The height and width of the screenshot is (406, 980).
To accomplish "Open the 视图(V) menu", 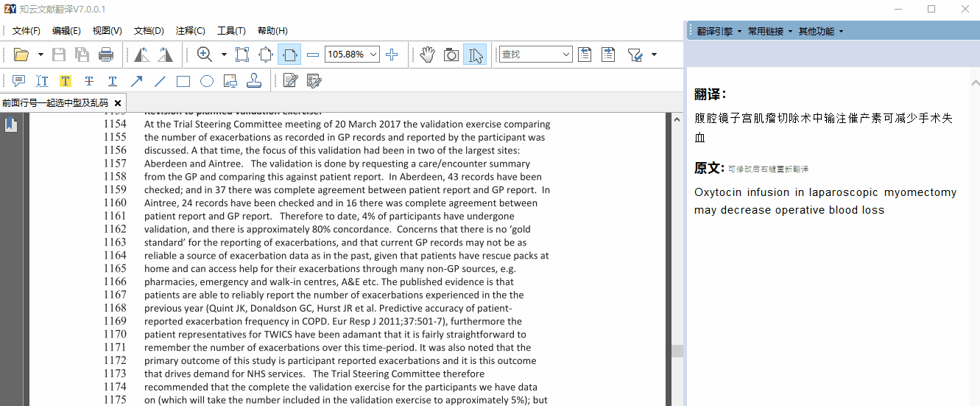I will coord(107,31).
